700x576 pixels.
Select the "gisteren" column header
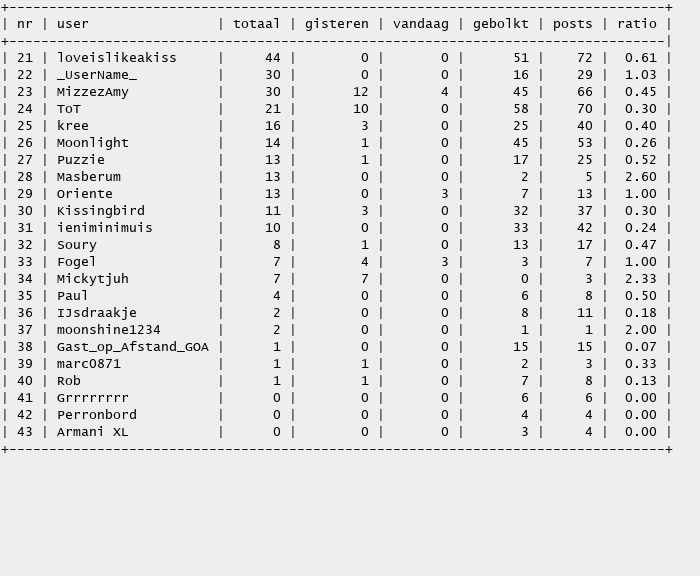(x=337, y=24)
